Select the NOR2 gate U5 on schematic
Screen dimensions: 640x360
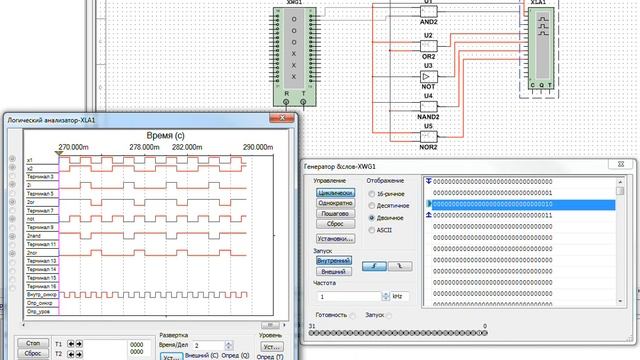coord(429,137)
